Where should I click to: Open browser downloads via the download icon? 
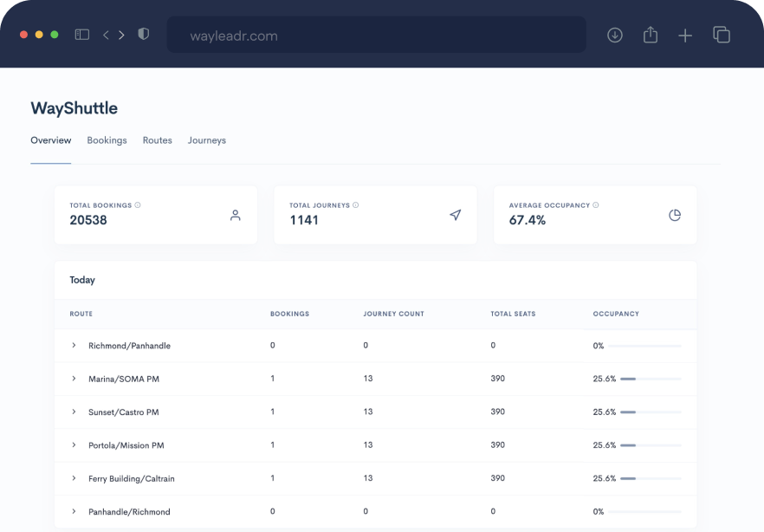pos(615,35)
